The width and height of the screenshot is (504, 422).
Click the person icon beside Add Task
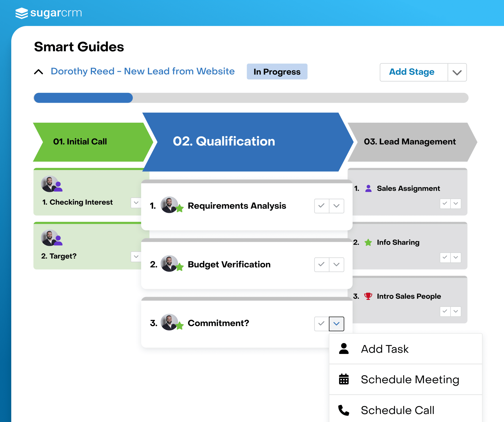click(x=344, y=349)
